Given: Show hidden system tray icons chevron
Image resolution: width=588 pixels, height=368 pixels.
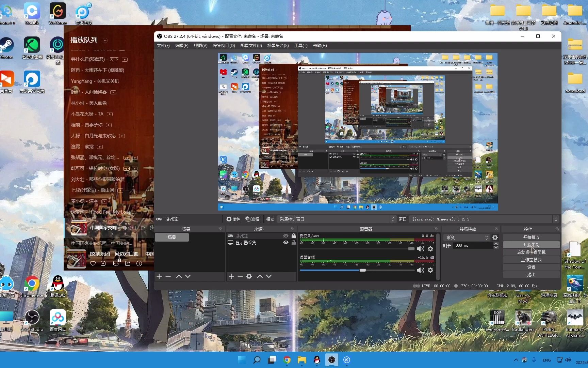Looking at the screenshot, I should 516,360.
